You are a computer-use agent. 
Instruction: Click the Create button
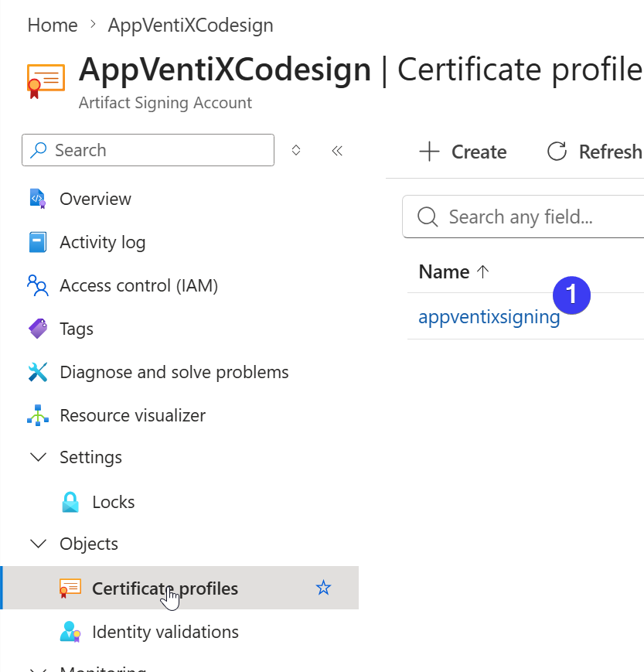[x=463, y=152]
